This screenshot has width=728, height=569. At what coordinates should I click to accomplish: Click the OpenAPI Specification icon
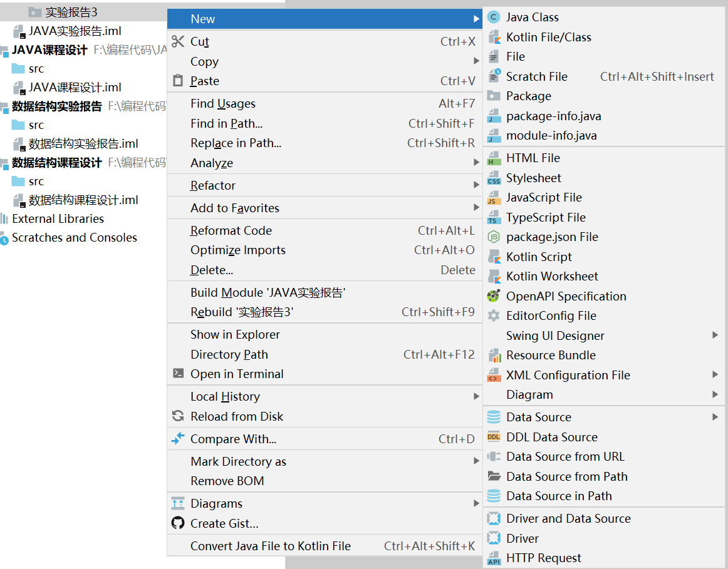coord(494,296)
